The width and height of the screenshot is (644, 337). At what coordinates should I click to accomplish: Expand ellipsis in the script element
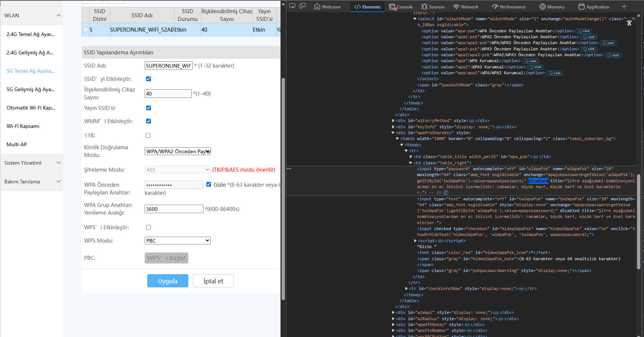click(441, 241)
